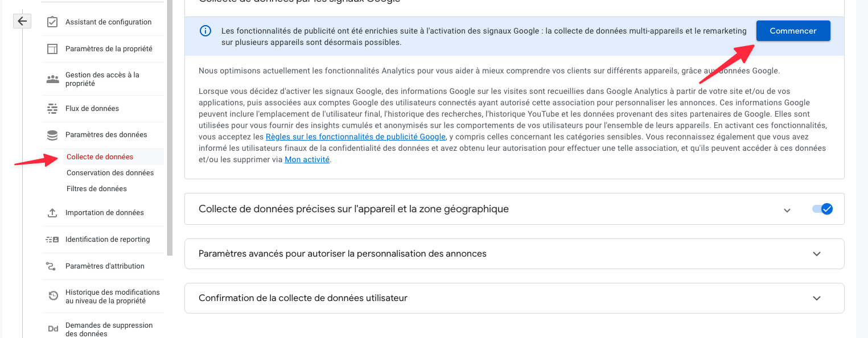Expand Paramètres avancés personnalisation des annonces
The height and width of the screenshot is (338, 868).
tap(817, 254)
